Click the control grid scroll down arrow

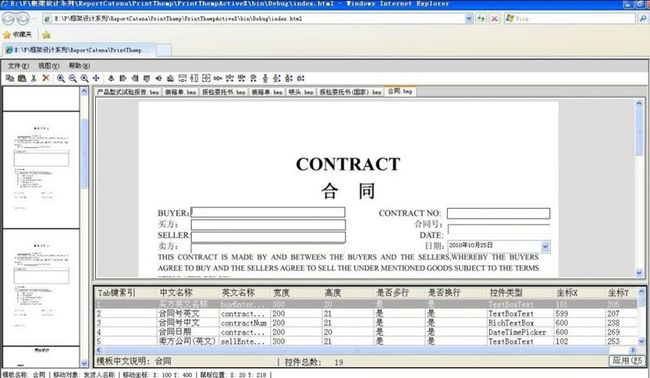pyautogui.click(x=642, y=342)
